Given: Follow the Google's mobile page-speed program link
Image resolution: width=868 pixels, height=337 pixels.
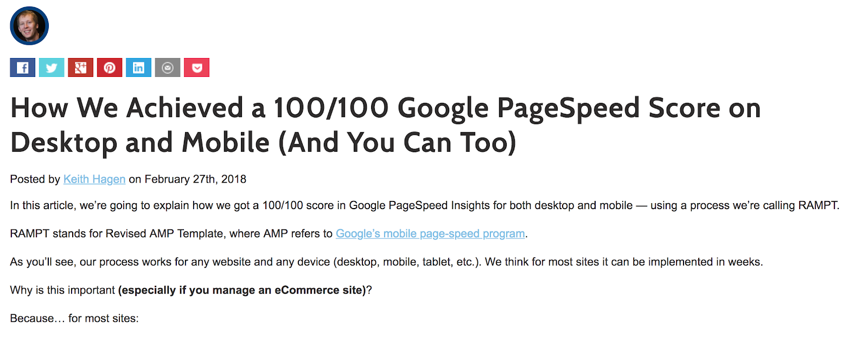Looking at the screenshot, I should click(430, 234).
